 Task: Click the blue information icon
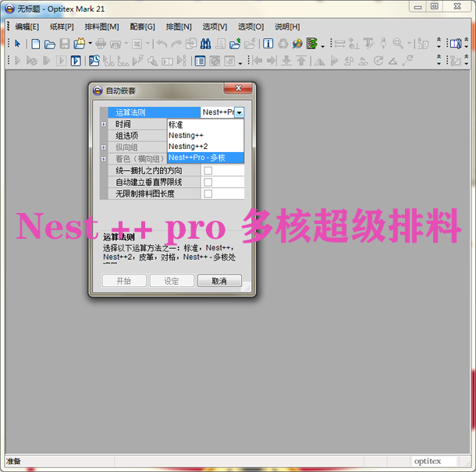268,44
